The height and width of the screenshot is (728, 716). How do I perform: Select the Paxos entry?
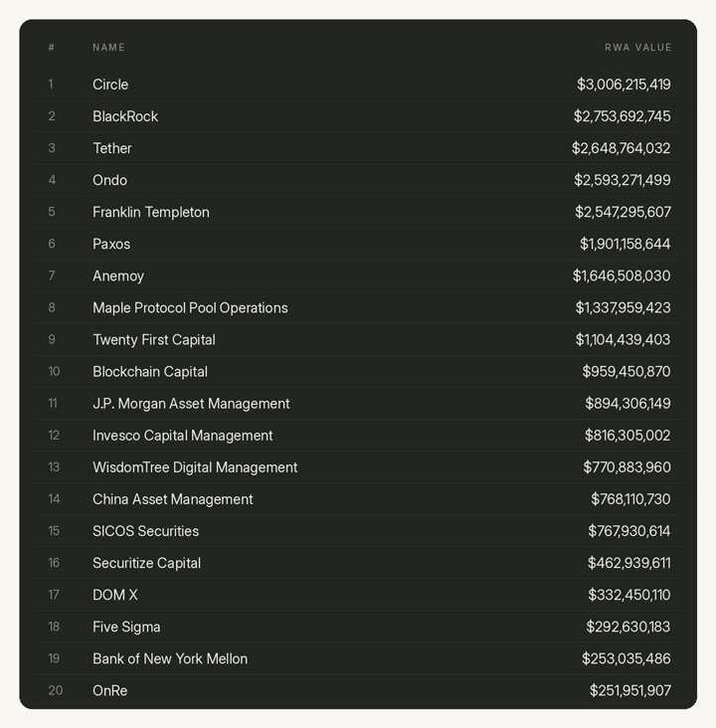coord(358,244)
